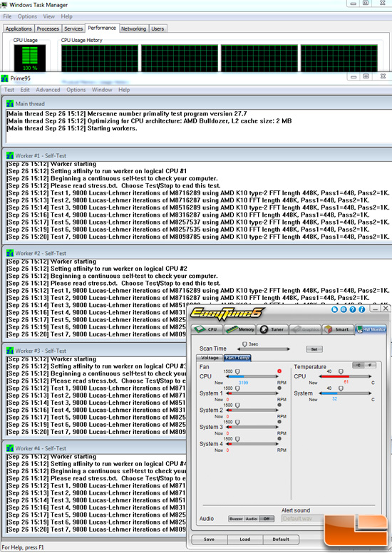
Task: Switch to the Voltage sub-tab
Action: (x=210, y=358)
